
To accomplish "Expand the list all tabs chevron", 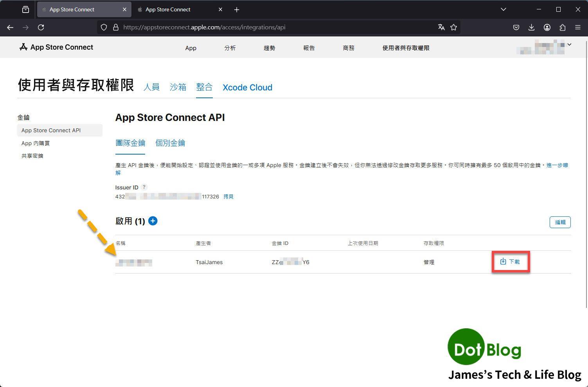I will (503, 9).
